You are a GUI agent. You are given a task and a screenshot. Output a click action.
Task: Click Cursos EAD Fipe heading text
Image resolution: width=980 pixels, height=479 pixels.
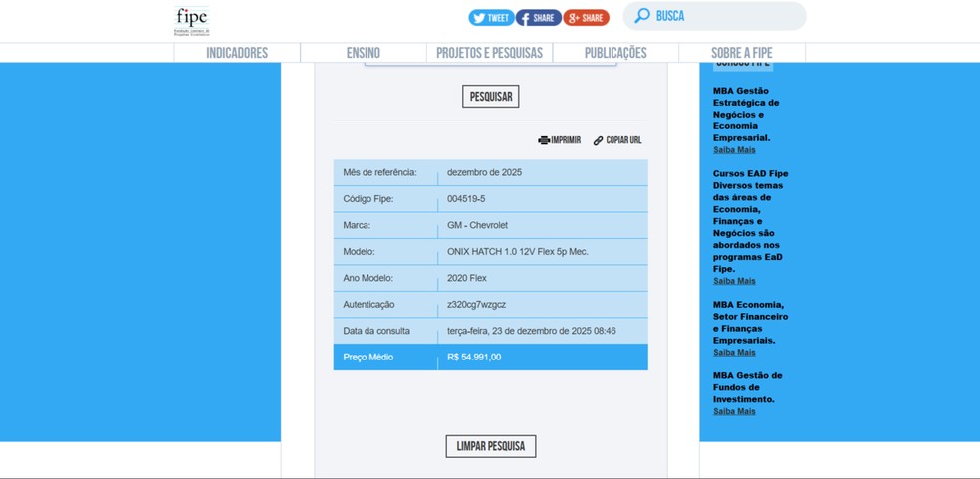[751, 174]
